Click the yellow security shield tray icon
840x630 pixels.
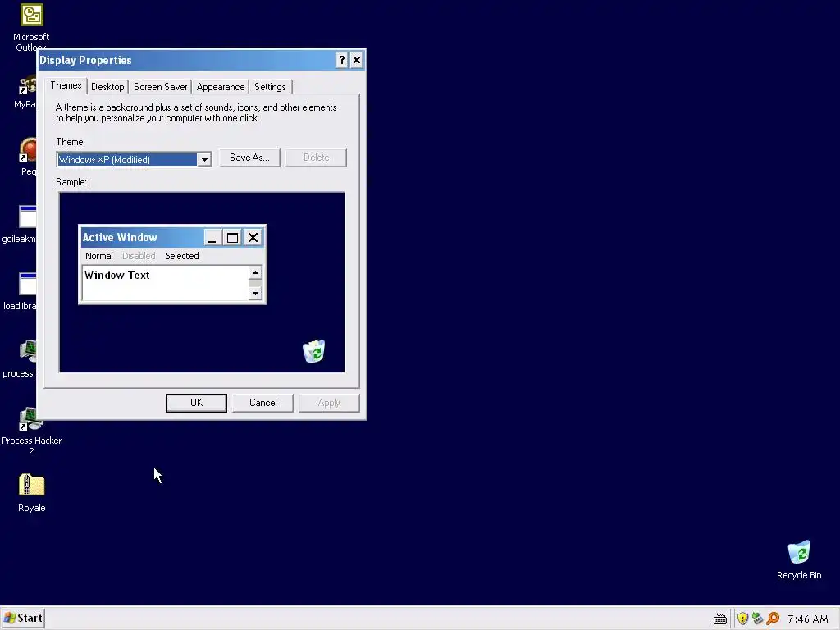742,619
